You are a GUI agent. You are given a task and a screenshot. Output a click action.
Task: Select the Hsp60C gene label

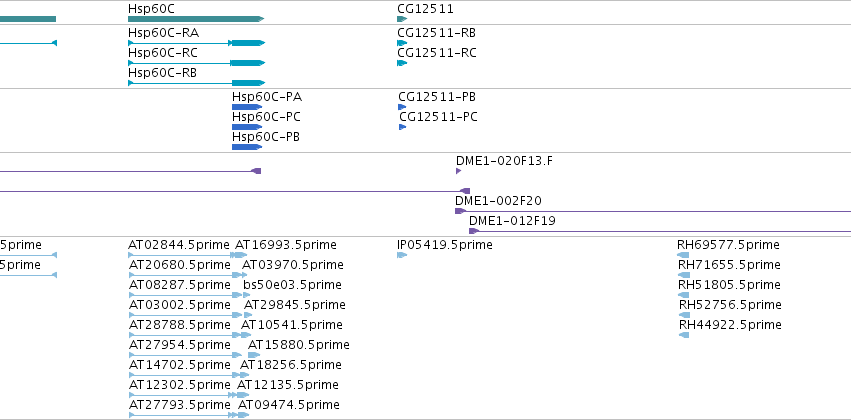coord(151,9)
